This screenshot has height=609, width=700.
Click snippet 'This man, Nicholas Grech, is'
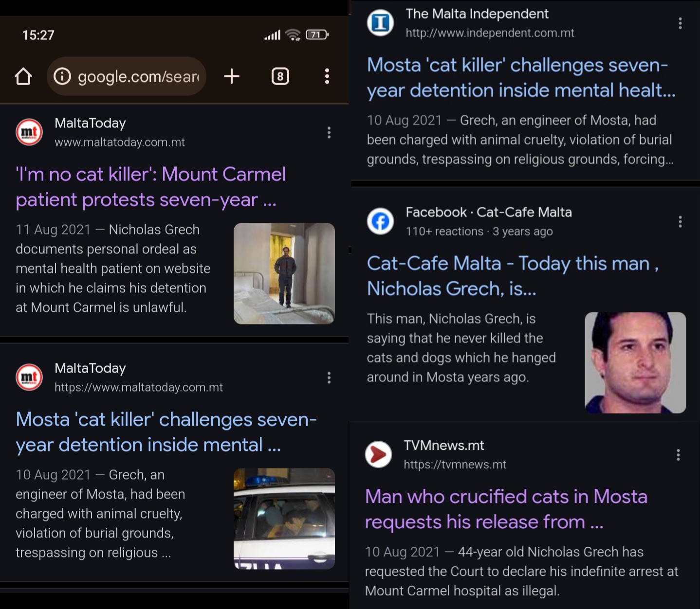coord(451,319)
